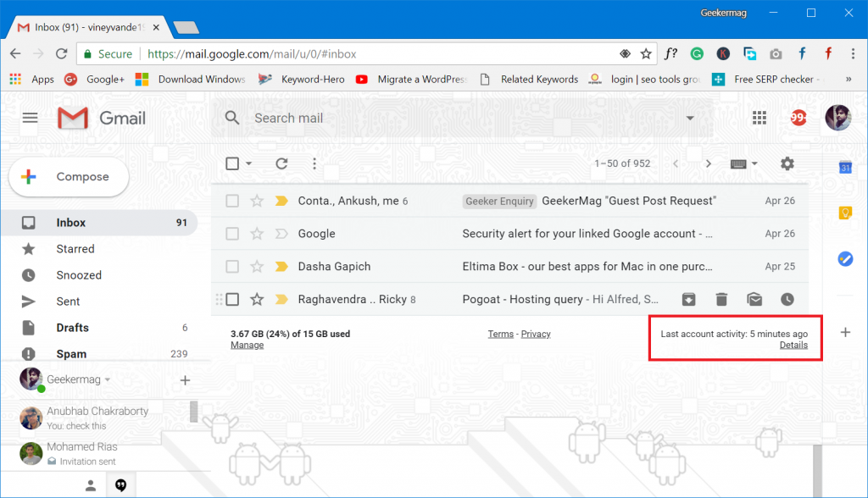Image resolution: width=868 pixels, height=498 pixels.
Task: Open account activity Details link
Action: [x=793, y=346]
